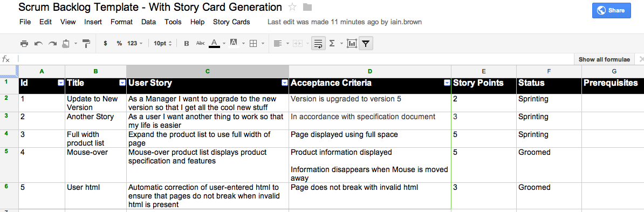Click the last edit info link
Image resolution: width=644 pixels, height=212 pixels.
point(345,22)
